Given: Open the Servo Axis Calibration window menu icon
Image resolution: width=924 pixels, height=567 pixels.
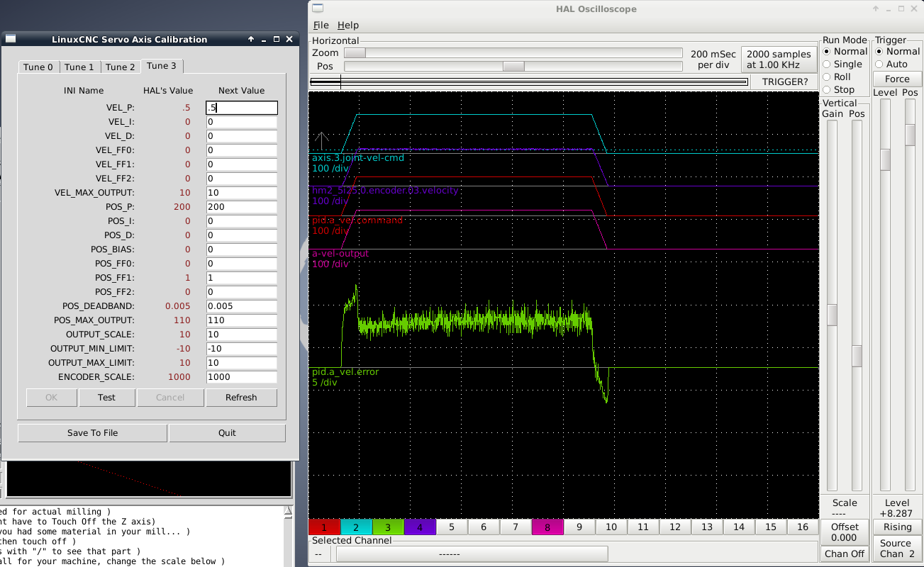Looking at the screenshot, I should coord(11,39).
